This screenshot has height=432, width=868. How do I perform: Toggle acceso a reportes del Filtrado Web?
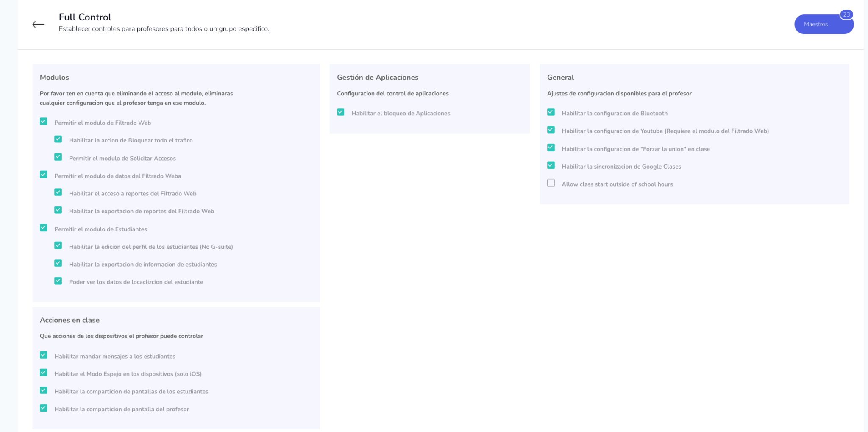pos(58,192)
